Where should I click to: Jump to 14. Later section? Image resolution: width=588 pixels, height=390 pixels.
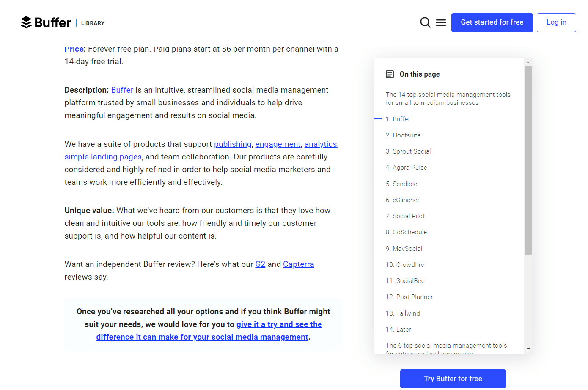(398, 330)
